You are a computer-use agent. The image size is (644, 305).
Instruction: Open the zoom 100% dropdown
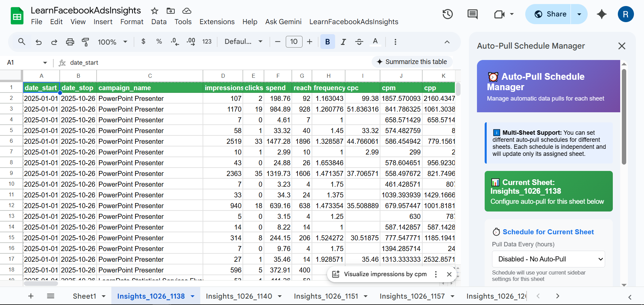[112, 42]
